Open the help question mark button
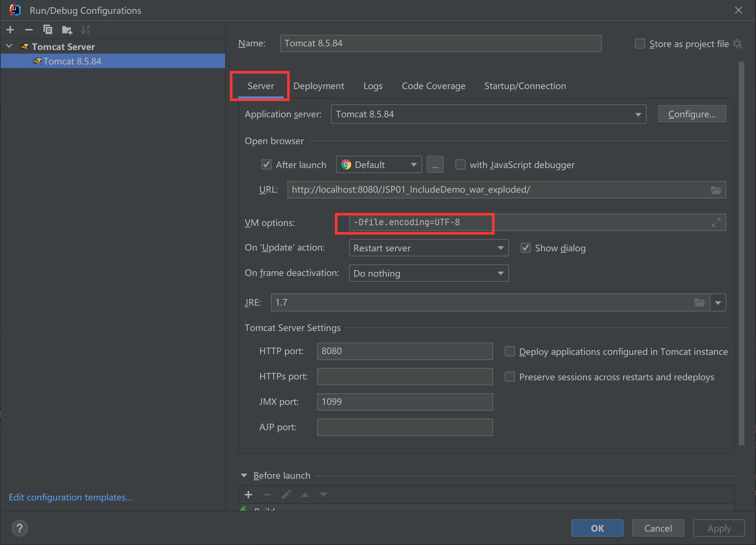Viewport: 756px width, 545px height. [20, 528]
